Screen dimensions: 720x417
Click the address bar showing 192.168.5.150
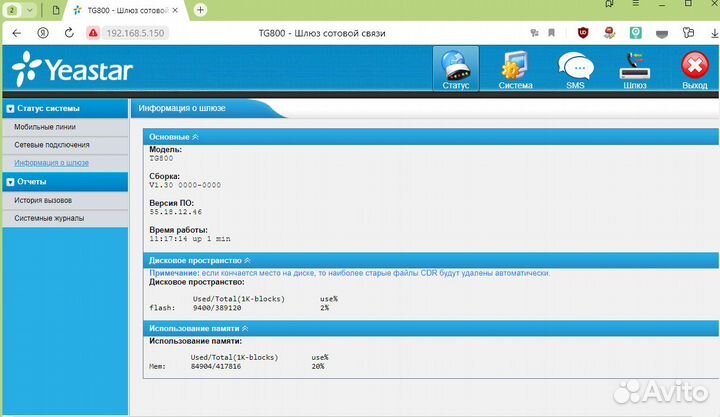pos(136,32)
